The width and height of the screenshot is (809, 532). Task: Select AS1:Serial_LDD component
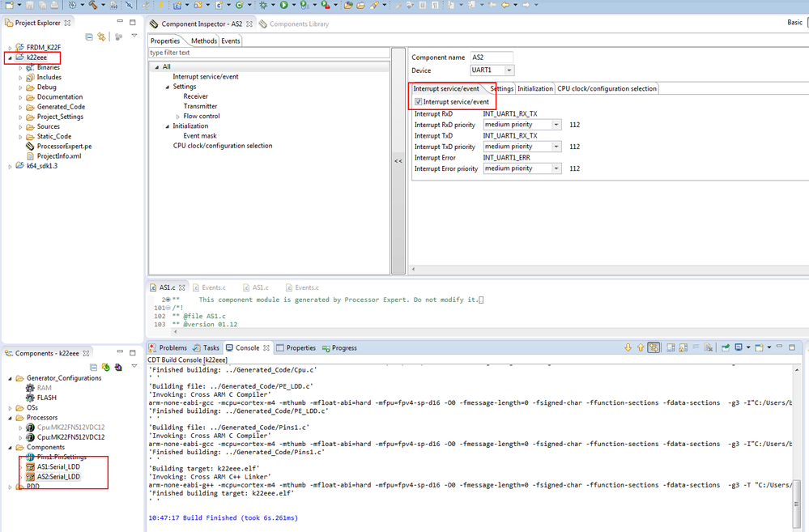pos(58,466)
